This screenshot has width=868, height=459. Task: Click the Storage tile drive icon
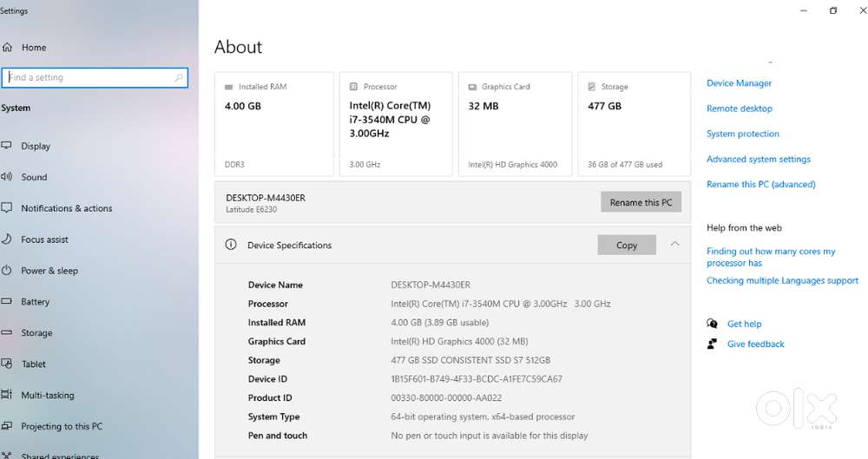coord(591,87)
